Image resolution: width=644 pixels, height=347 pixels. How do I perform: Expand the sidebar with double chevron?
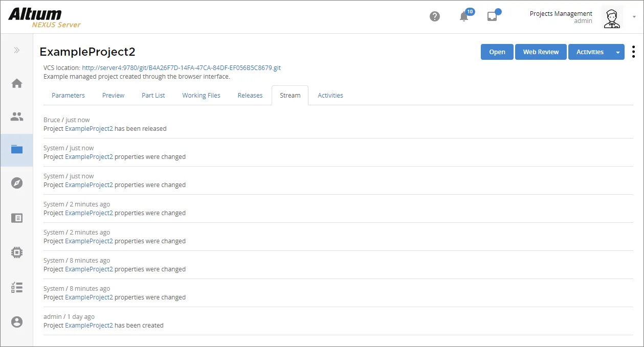point(17,50)
